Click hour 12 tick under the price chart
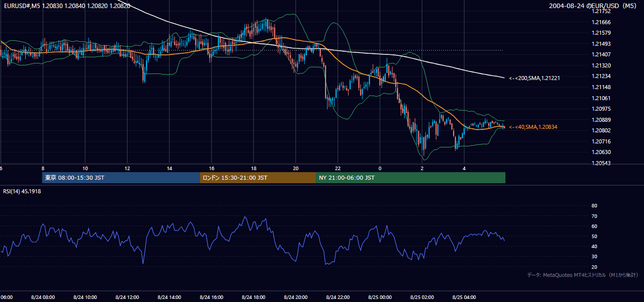The height and width of the screenshot is (302, 644). pos(127,168)
